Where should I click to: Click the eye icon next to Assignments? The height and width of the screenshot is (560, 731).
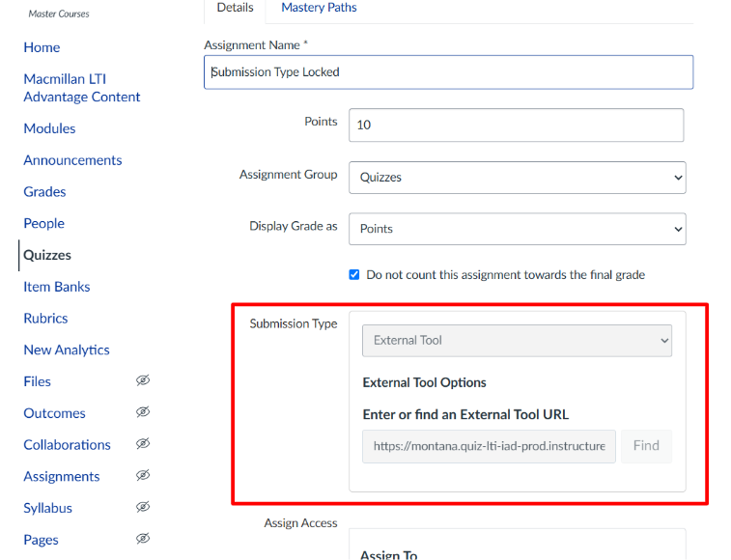click(x=143, y=476)
